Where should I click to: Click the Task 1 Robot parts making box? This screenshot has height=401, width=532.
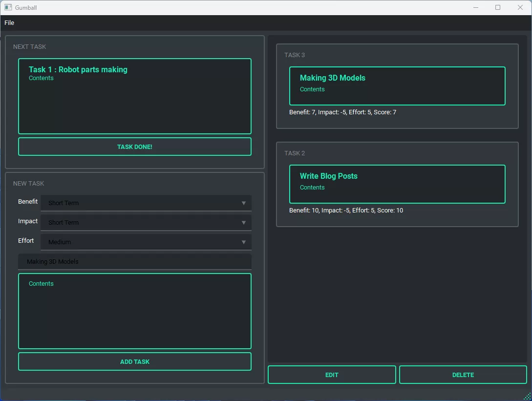click(135, 96)
